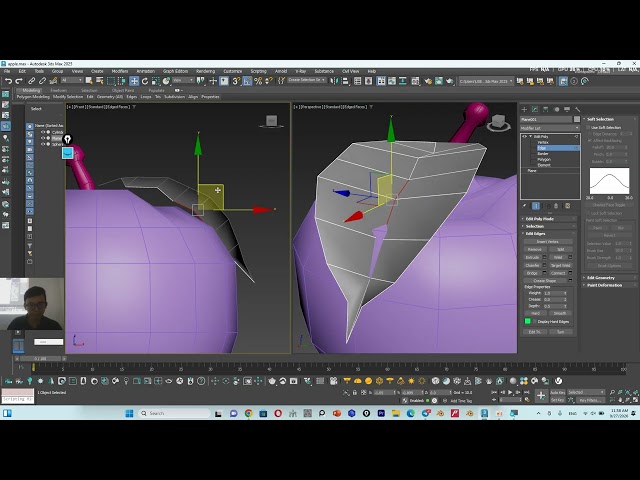The width and height of the screenshot is (640, 480).
Task: Toggle Display Hard Edges checkbox
Action: 535,322
